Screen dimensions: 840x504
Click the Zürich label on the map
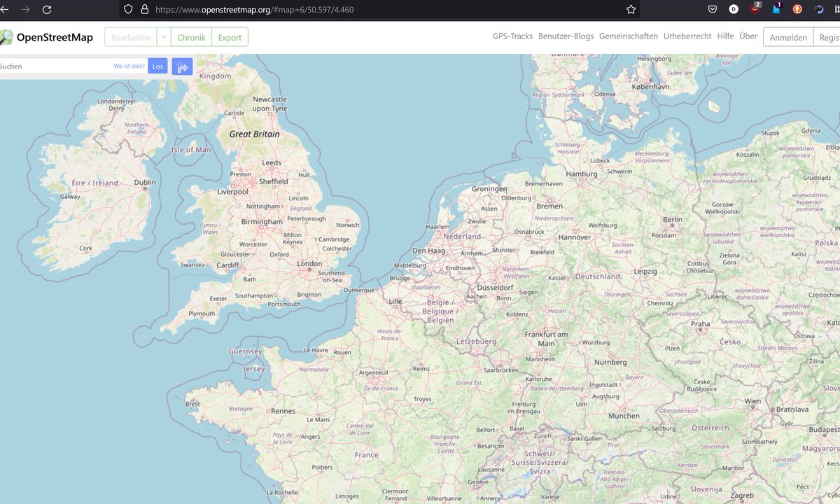pos(542,435)
